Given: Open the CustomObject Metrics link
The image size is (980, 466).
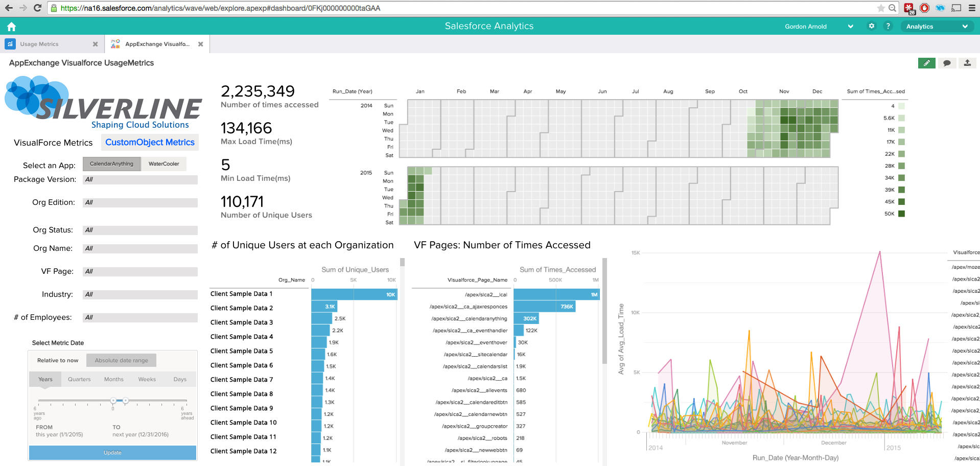Looking at the screenshot, I should pos(150,143).
